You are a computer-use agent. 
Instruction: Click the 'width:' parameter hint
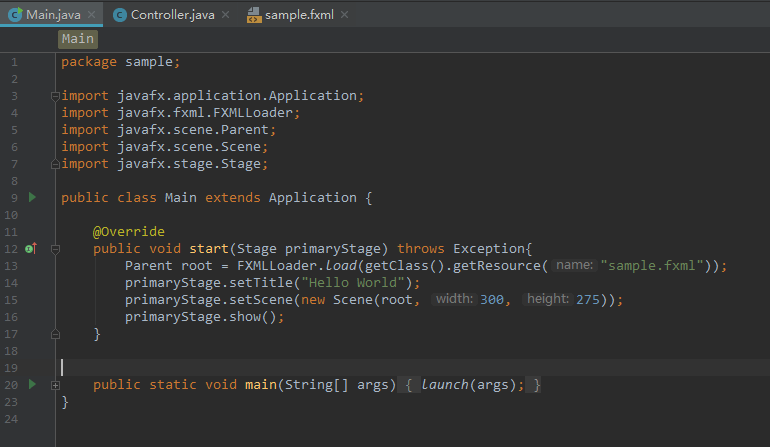[x=454, y=299]
